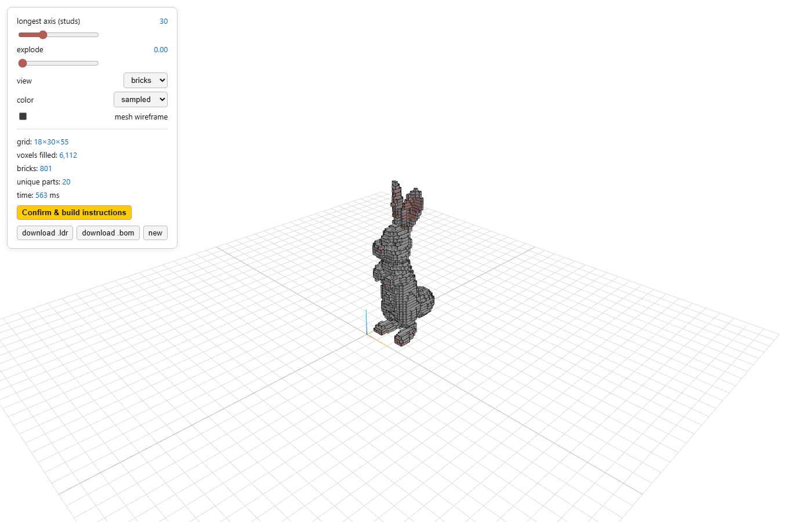Click the download .ldr button

(x=45, y=233)
